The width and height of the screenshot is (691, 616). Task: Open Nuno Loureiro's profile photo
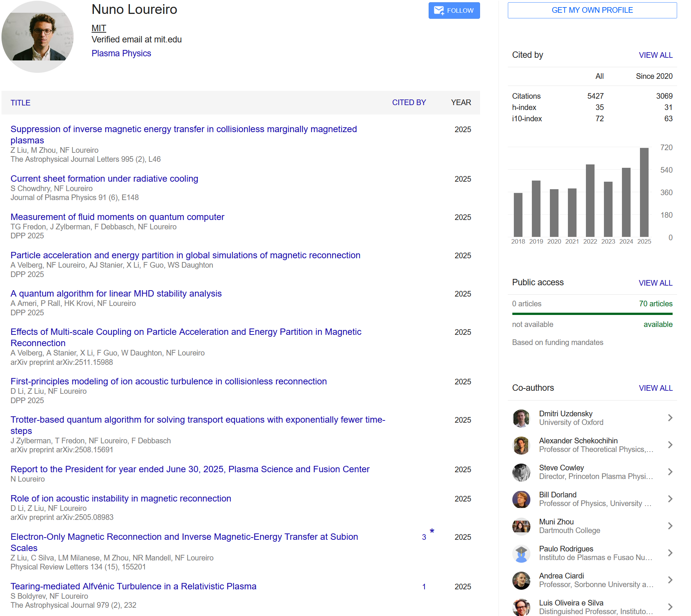click(x=38, y=36)
